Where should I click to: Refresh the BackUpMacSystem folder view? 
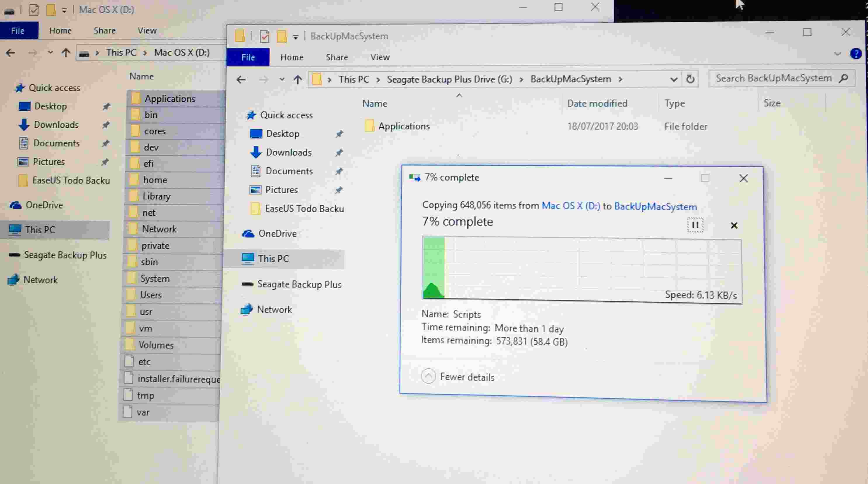tap(690, 79)
